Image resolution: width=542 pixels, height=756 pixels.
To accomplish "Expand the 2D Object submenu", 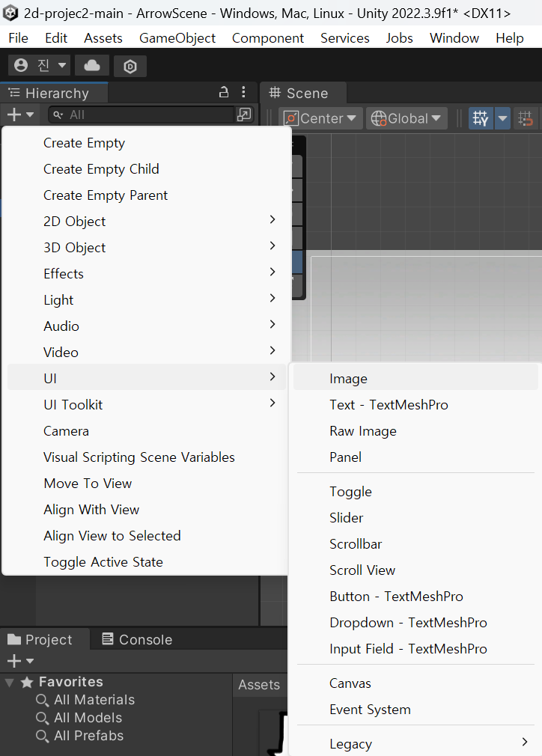I will (147, 222).
